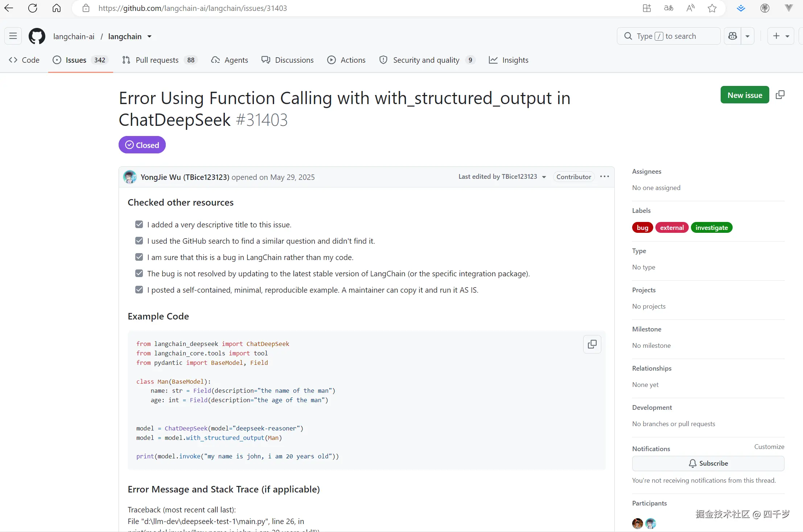Open the Pull requests tab
Viewport: 803px width, 532px height.
point(160,60)
